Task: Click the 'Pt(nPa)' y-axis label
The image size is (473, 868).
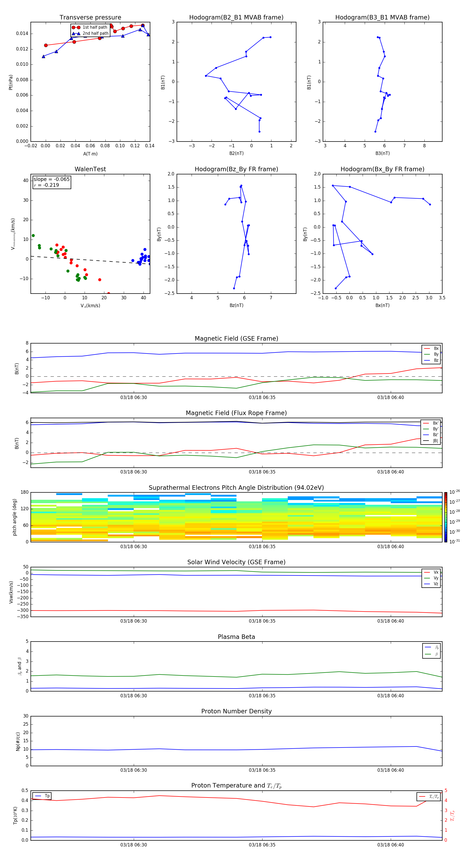Action: (x=11, y=82)
